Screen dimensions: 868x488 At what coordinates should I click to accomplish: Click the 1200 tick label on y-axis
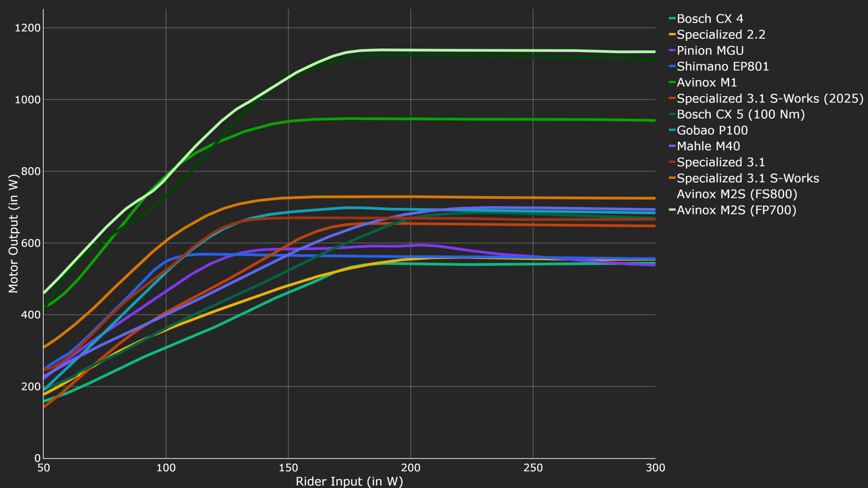[27, 28]
